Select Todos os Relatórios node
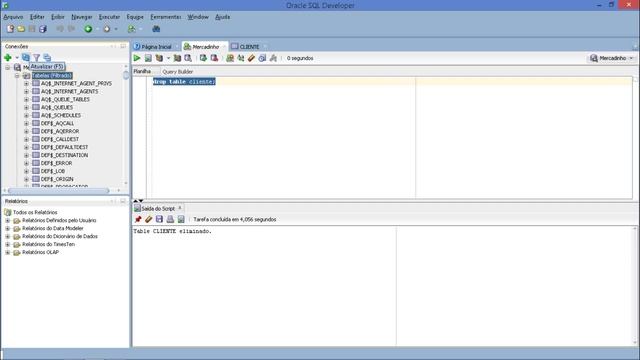The width and height of the screenshot is (640, 360). coord(35,212)
